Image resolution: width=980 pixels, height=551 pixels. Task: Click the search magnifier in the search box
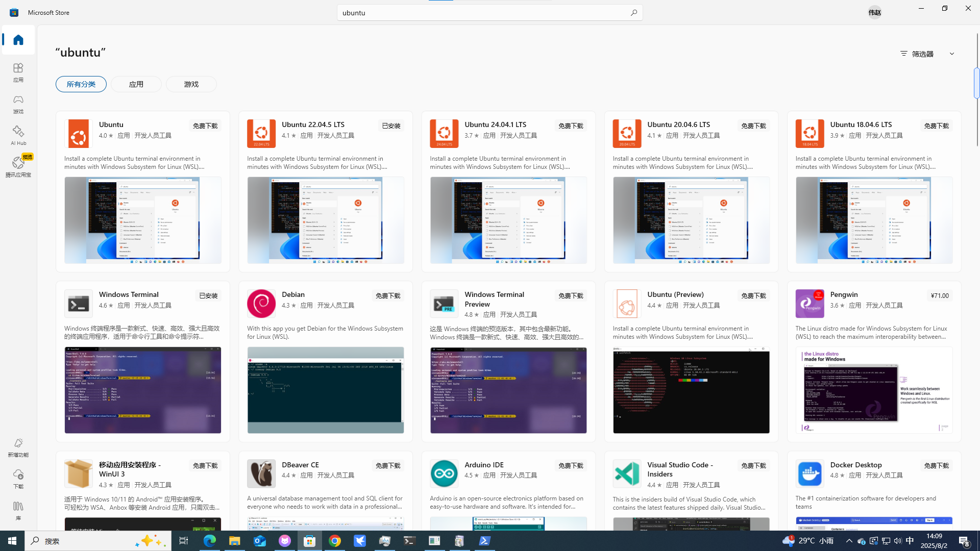(633, 12)
